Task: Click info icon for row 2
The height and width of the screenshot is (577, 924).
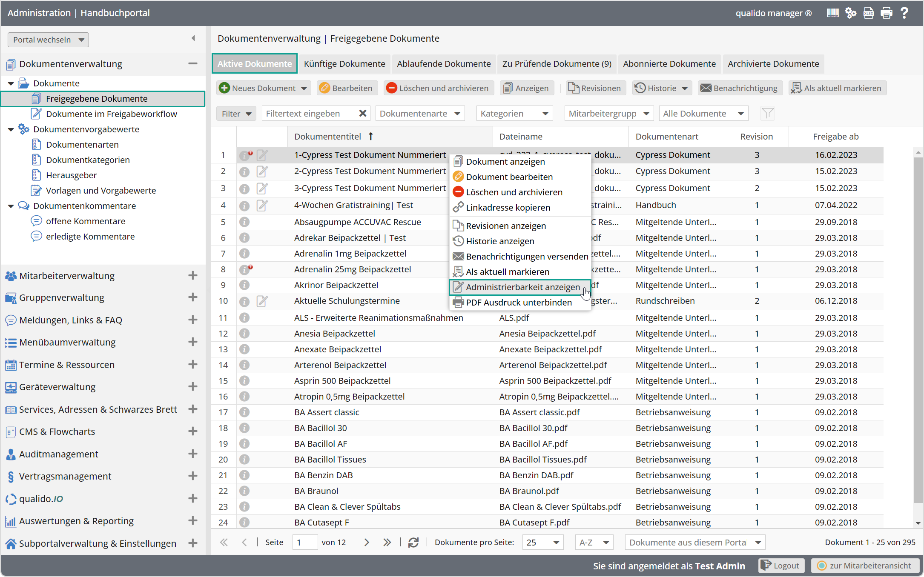Action: [244, 172]
